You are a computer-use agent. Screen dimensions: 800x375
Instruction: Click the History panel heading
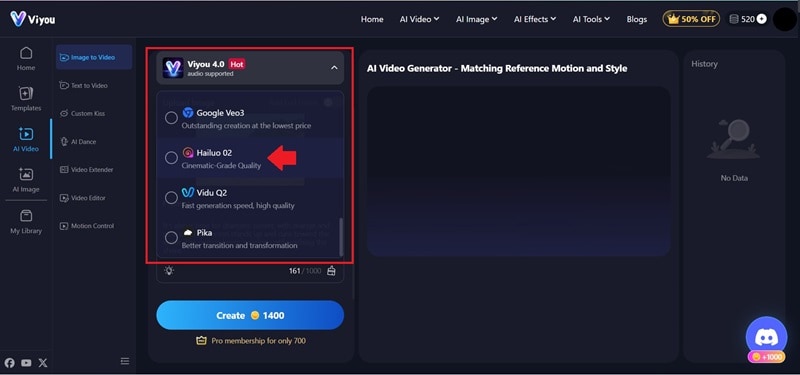tap(704, 64)
